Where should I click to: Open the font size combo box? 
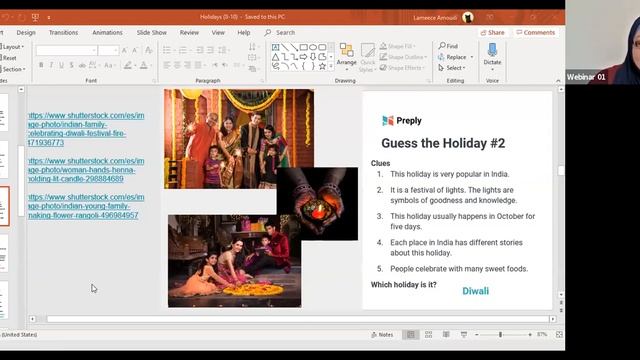(109, 50)
